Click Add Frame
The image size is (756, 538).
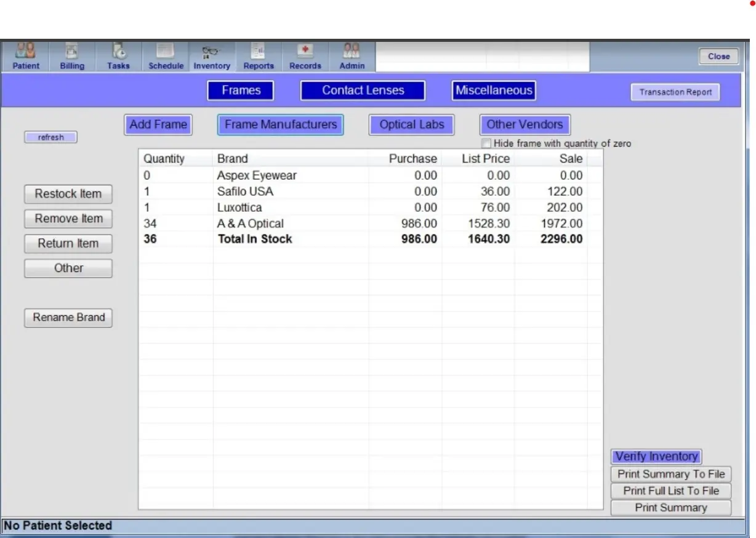[158, 124]
